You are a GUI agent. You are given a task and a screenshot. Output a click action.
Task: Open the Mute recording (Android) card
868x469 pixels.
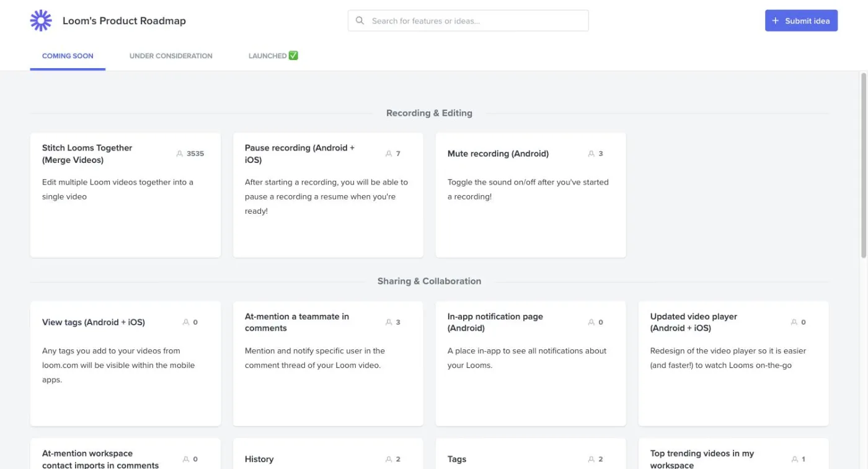531,195
